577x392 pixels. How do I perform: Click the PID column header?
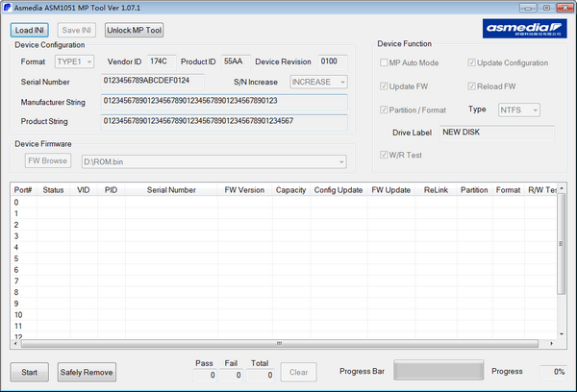tap(112, 190)
